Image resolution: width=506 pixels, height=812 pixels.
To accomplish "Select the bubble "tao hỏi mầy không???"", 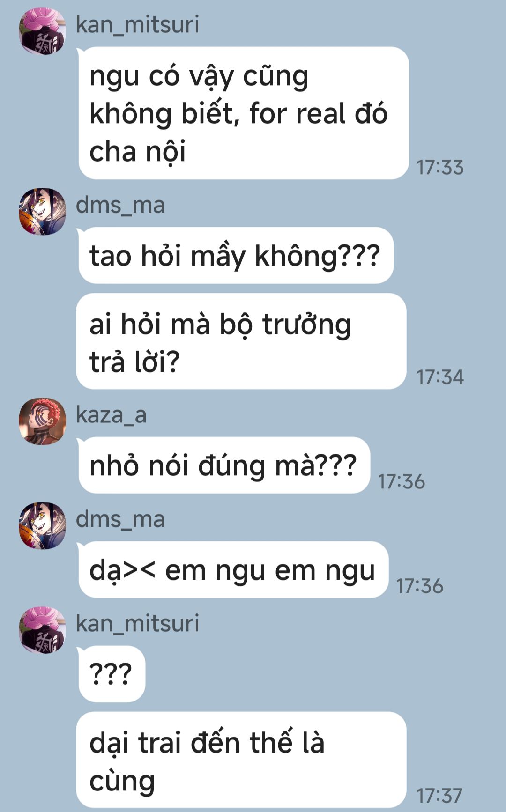I will tap(236, 256).
